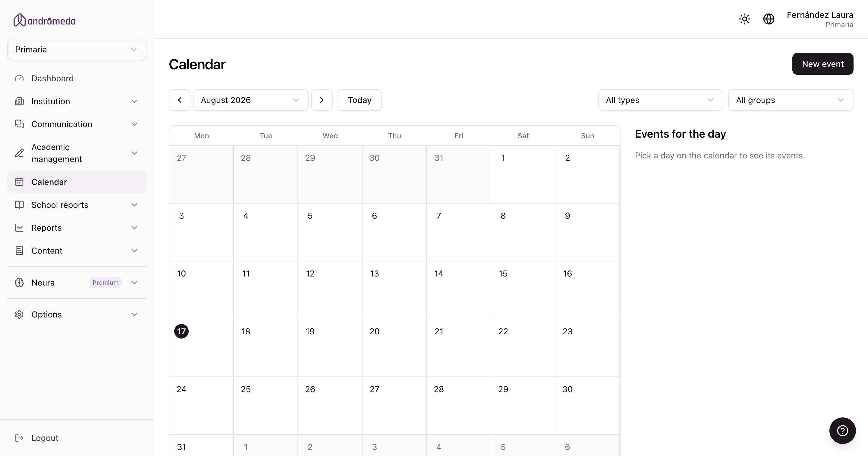
Task: Click the Institution building icon
Action: [19, 102]
